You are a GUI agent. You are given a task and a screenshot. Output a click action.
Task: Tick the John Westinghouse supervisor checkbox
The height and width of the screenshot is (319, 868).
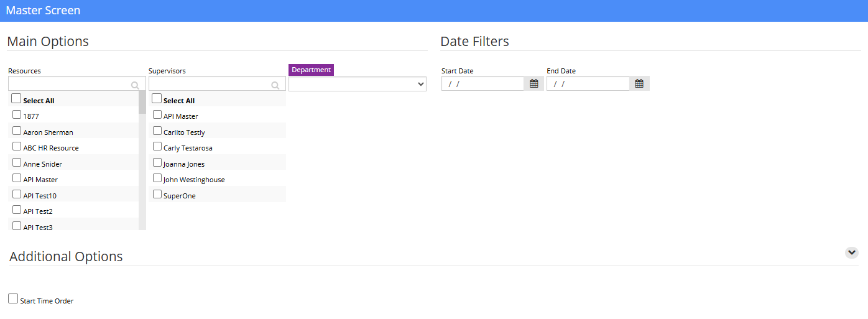point(157,178)
